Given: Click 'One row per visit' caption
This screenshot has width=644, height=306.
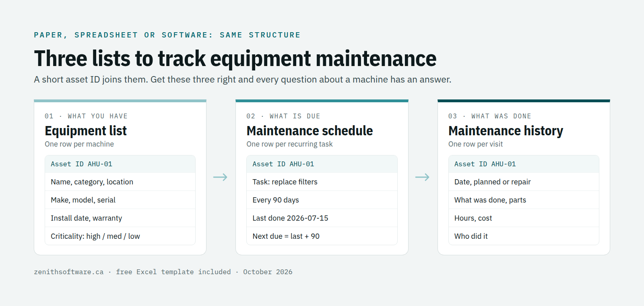Looking at the screenshot, I should pos(475,144).
